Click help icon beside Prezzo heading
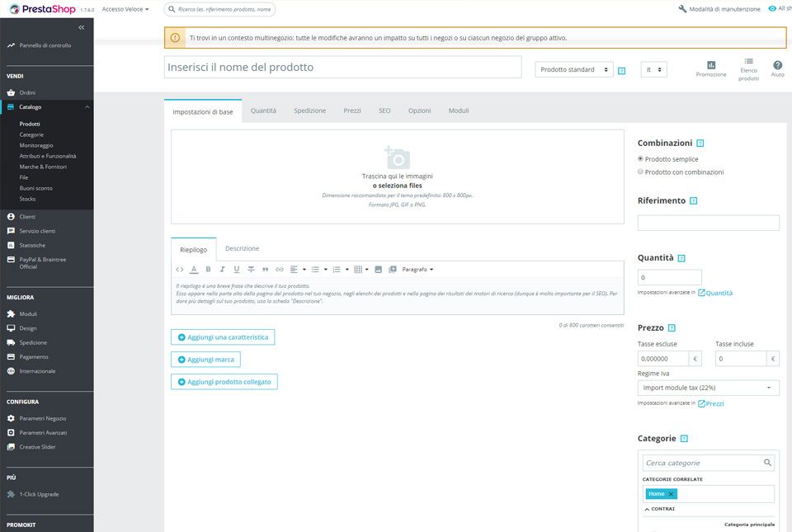The image size is (792, 532). pos(672,328)
